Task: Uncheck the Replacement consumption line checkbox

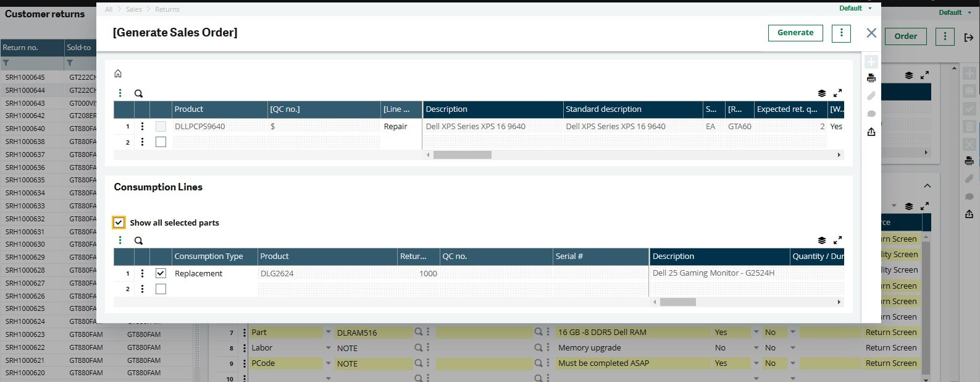Action: coord(161,273)
